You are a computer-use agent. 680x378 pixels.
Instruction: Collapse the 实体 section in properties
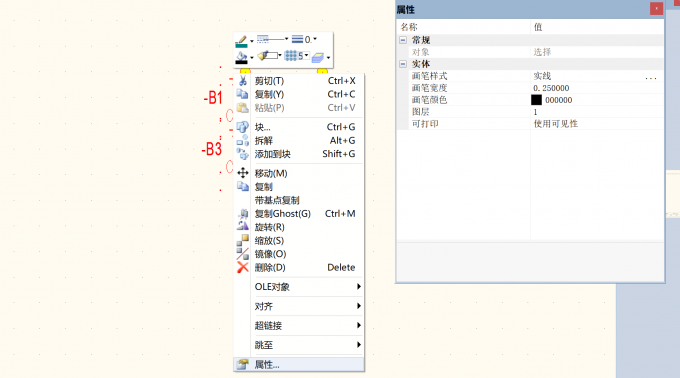click(x=403, y=64)
